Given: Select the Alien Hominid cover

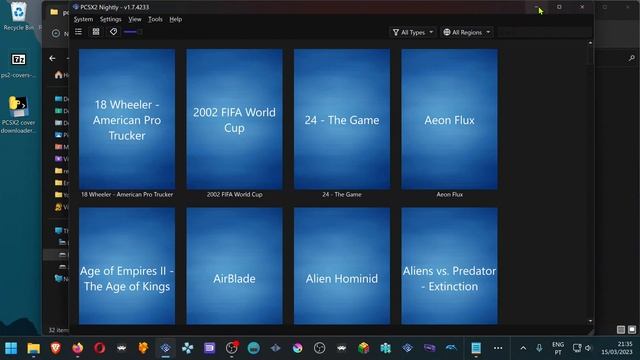Looking at the screenshot, I should [342, 266].
